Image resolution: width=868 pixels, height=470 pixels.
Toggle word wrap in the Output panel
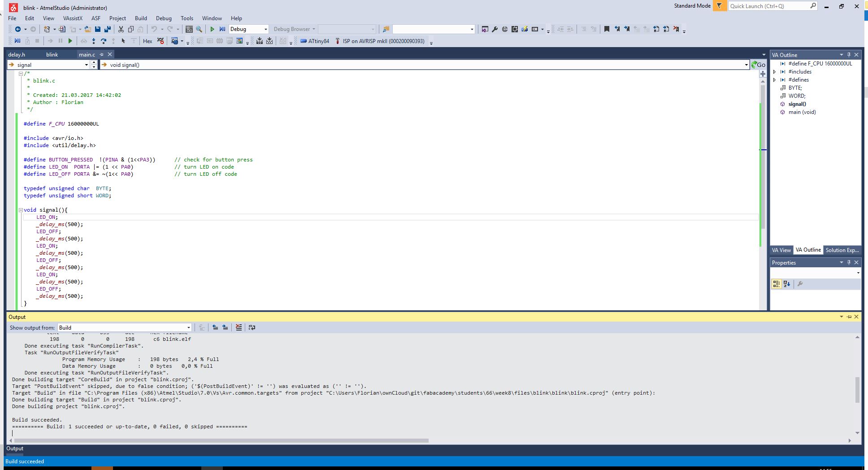(x=252, y=327)
